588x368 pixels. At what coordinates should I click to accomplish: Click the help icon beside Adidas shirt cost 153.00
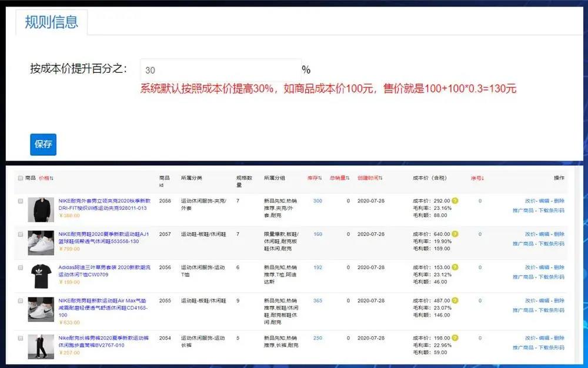pyautogui.click(x=455, y=266)
